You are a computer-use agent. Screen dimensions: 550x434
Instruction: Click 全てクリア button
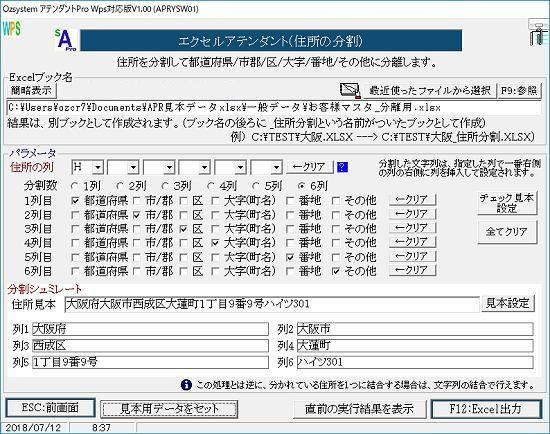click(507, 232)
